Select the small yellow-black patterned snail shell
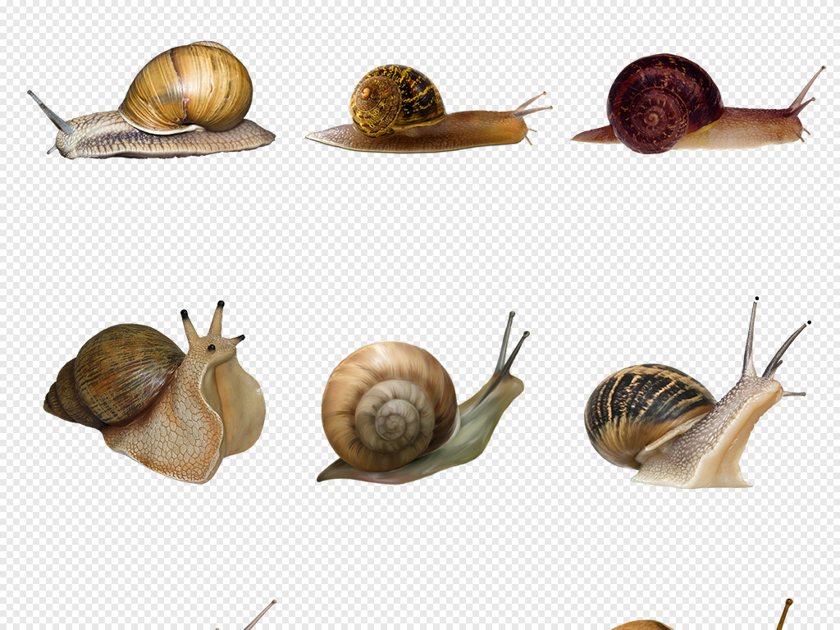The width and height of the screenshot is (840, 630). (x=396, y=99)
